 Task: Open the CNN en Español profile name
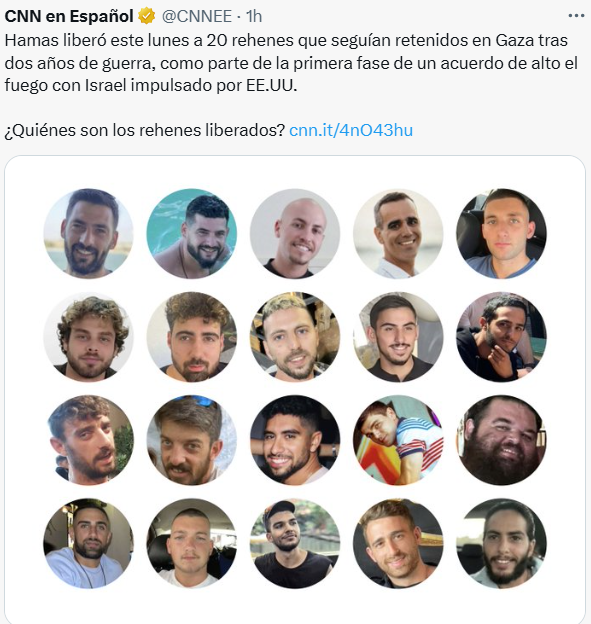(69, 16)
